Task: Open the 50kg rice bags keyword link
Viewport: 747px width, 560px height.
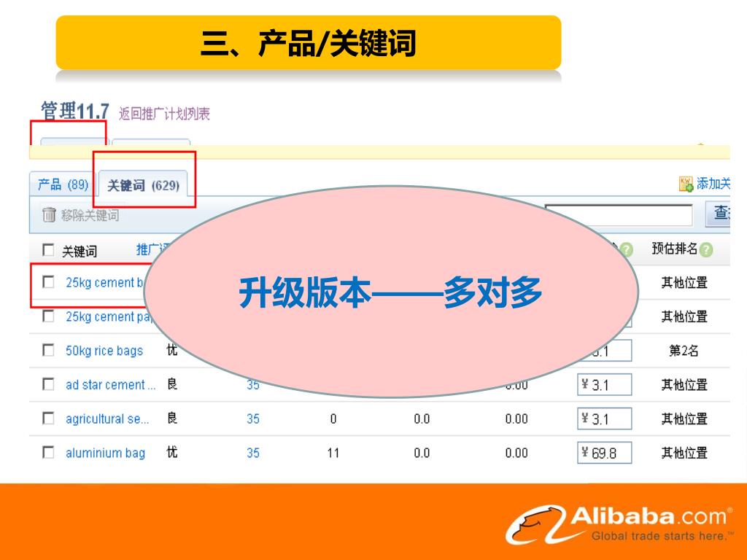Action: [104, 351]
